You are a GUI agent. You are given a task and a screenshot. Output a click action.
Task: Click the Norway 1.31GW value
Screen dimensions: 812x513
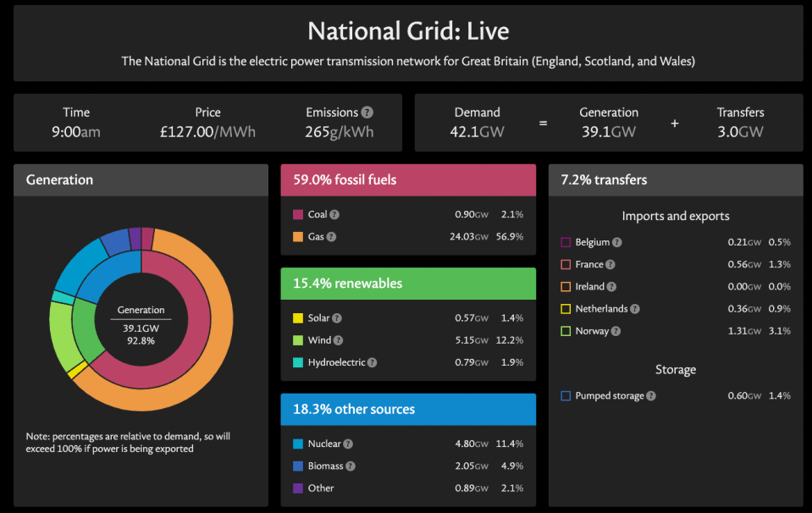[x=744, y=331]
